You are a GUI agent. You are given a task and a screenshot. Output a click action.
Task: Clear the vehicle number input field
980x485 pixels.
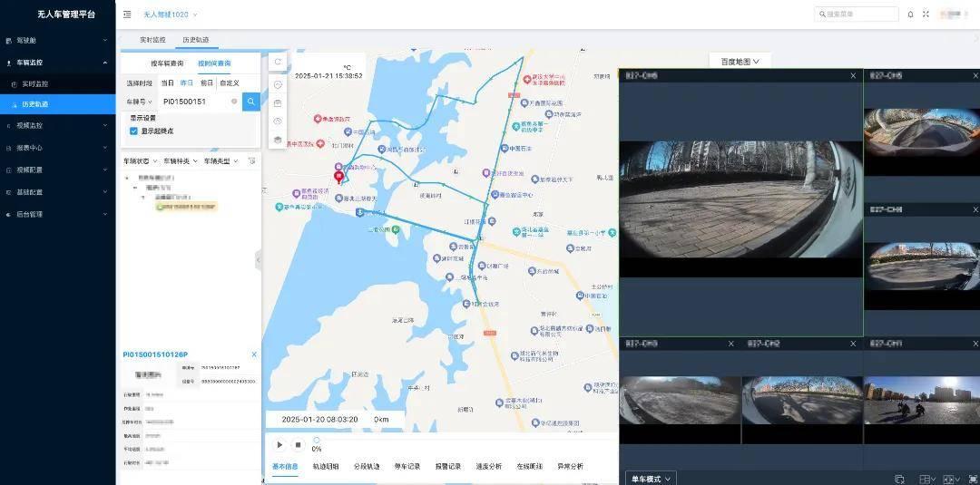point(234,102)
